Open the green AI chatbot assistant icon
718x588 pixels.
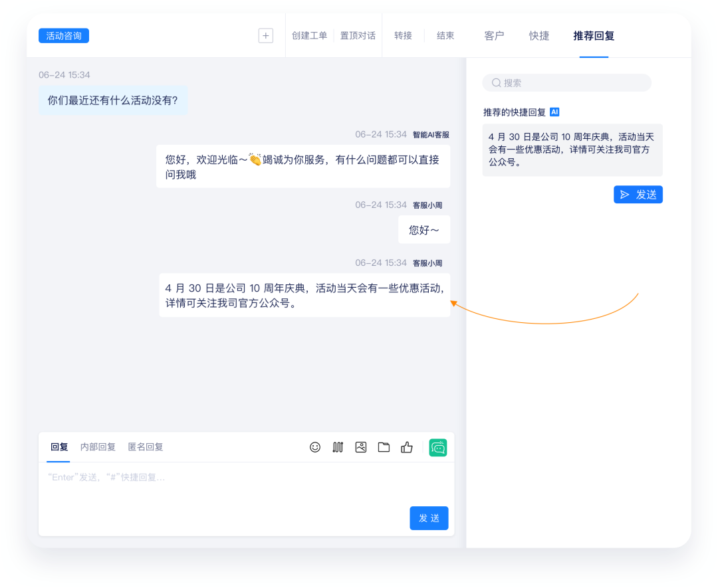pos(438,447)
